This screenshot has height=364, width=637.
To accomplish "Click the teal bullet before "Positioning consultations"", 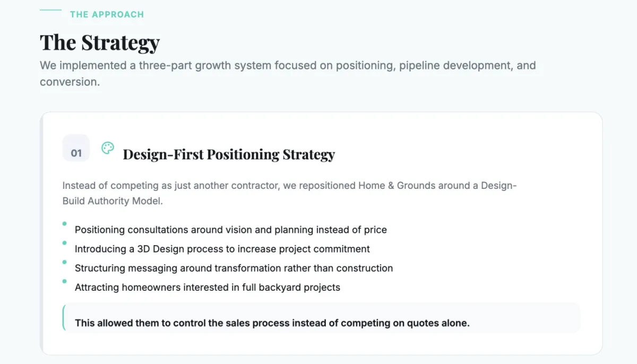I will 65,224.
